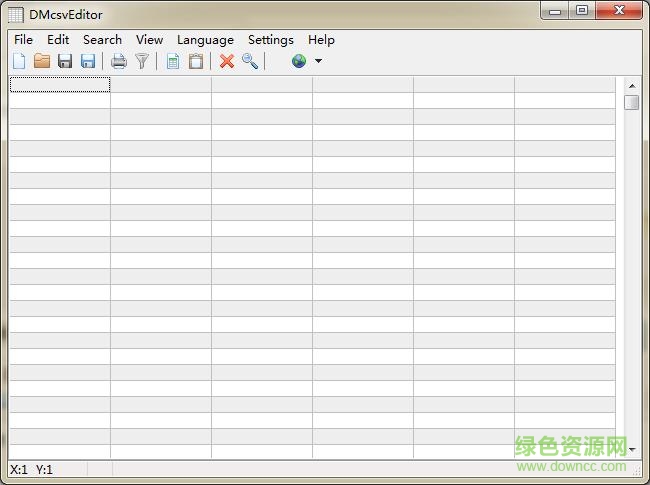Viewport: 650px width, 485px height.
Task: Open the Edit menu
Action: click(58, 40)
